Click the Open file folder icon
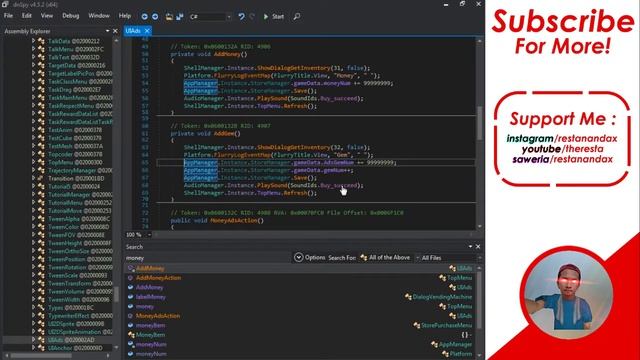640x360 pixels. tap(169, 17)
